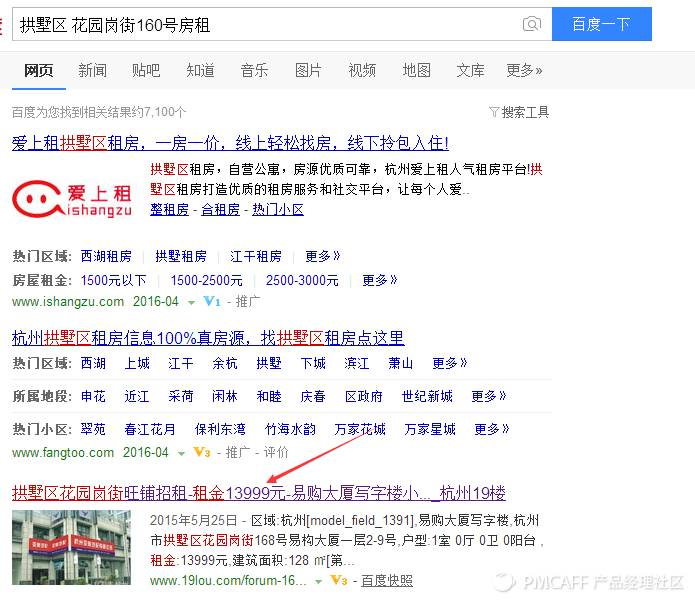Image resolution: width=695 pixels, height=603 pixels.
Task: Open the 万家星城 community link
Action: tap(430, 429)
